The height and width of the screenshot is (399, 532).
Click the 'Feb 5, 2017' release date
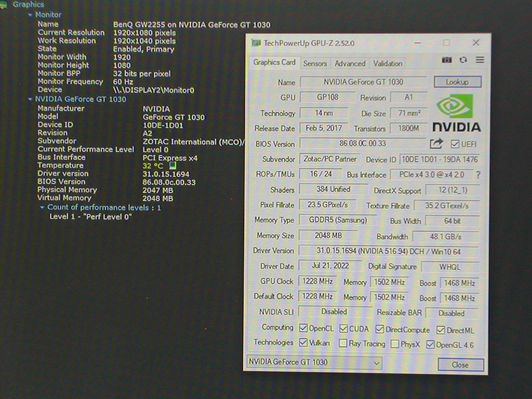tap(324, 128)
